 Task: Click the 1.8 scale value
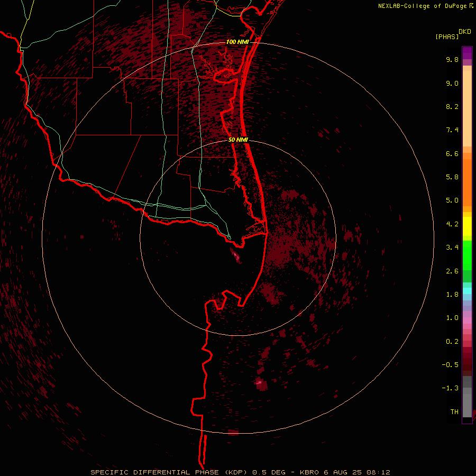pyautogui.click(x=452, y=295)
